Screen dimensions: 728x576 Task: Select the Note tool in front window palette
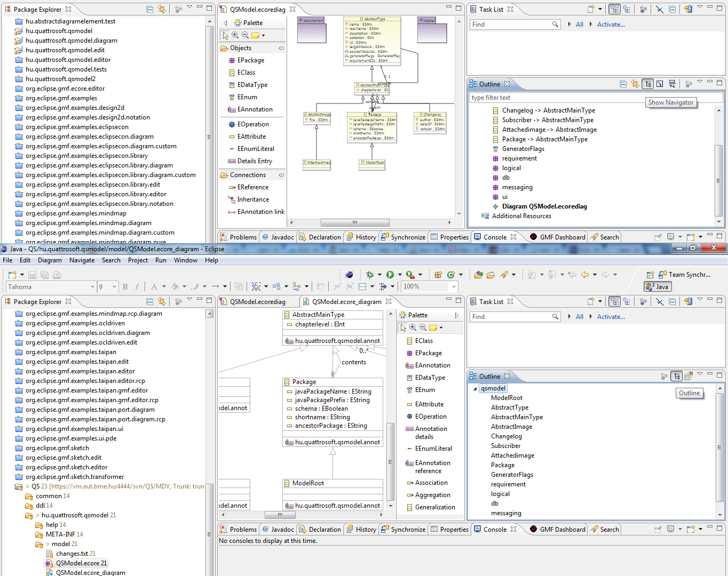coord(433,327)
